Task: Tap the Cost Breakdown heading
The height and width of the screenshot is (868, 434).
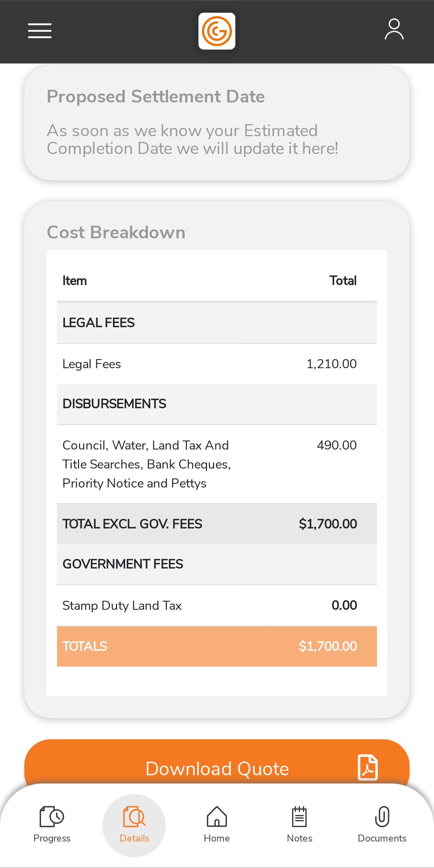Action: tap(116, 233)
